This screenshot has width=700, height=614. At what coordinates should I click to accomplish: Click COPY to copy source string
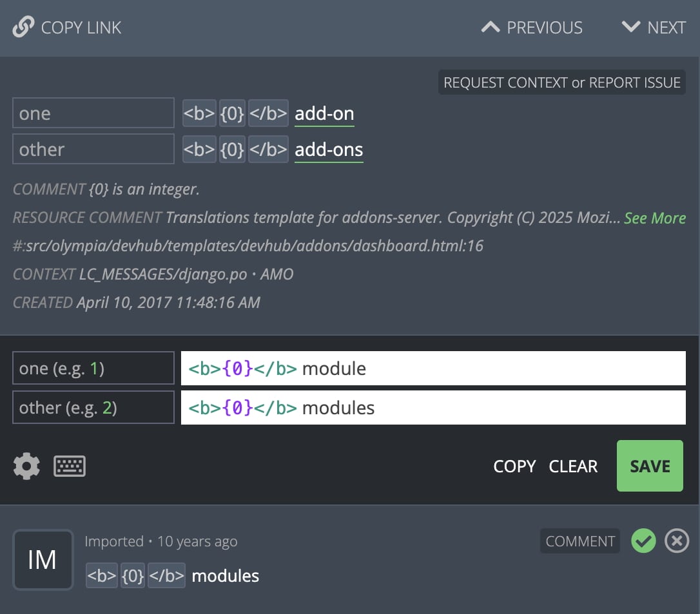pyautogui.click(x=514, y=466)
